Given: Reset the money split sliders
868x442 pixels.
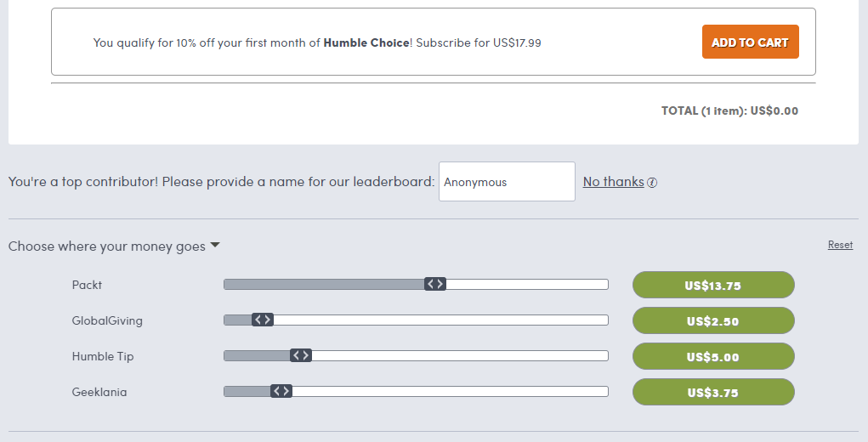Looking at the screenshot, I should tap(840, 245).
